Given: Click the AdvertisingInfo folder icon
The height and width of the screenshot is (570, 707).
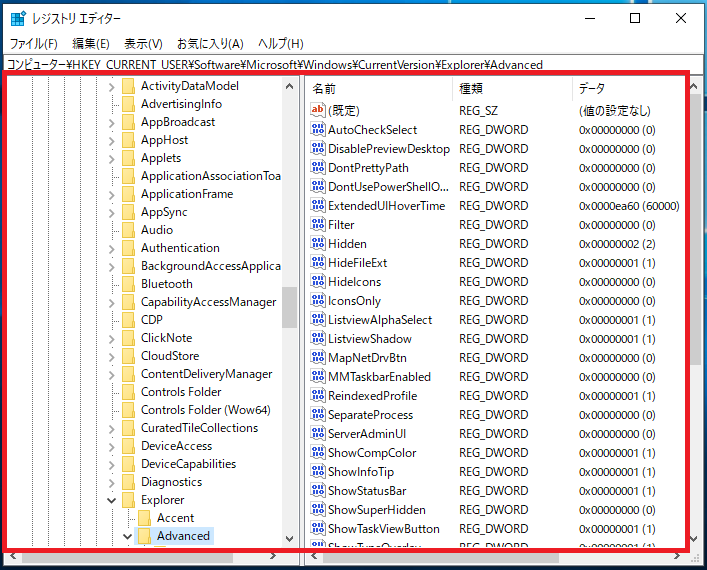Looking at the screenshot, I should point(129,104).
